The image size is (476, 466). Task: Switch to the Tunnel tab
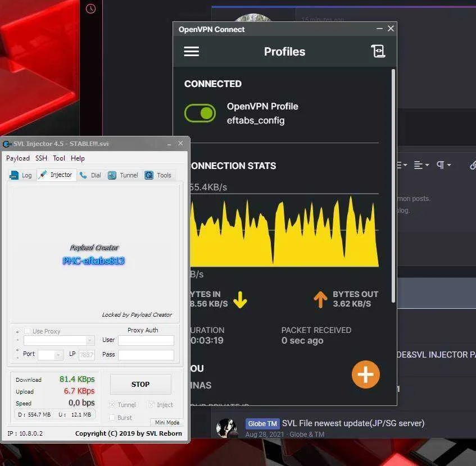tap(123, 175)
